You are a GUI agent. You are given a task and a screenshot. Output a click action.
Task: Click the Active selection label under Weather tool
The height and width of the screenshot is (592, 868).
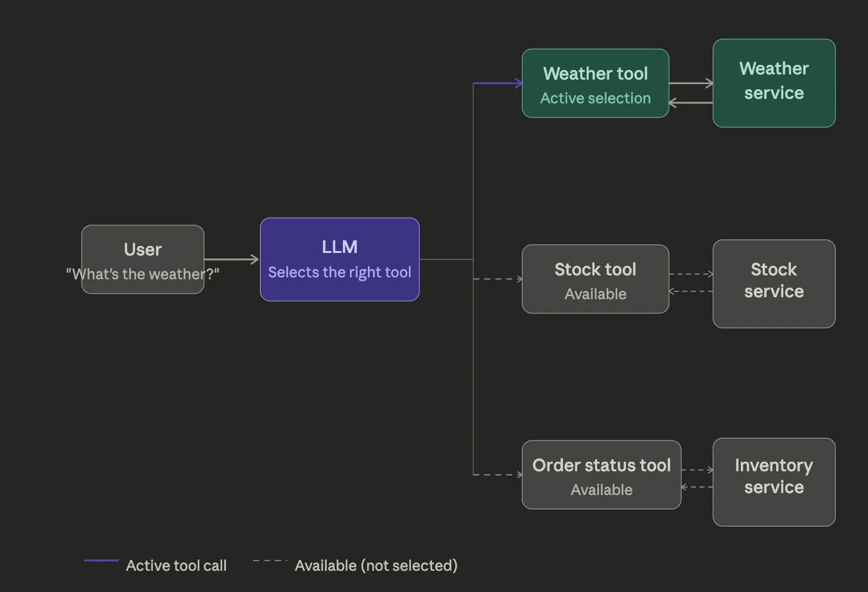[x=595, y=98]
